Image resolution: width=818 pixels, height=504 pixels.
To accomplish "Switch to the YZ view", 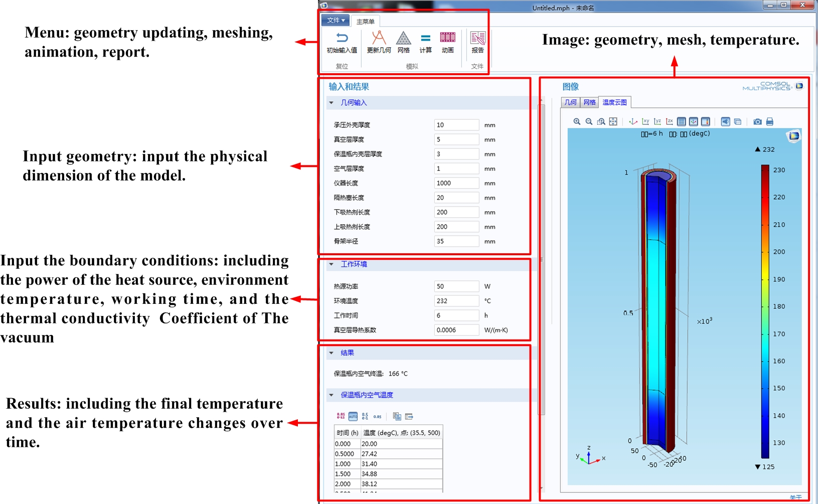I will pyautogui.click(x=658, y=121).
